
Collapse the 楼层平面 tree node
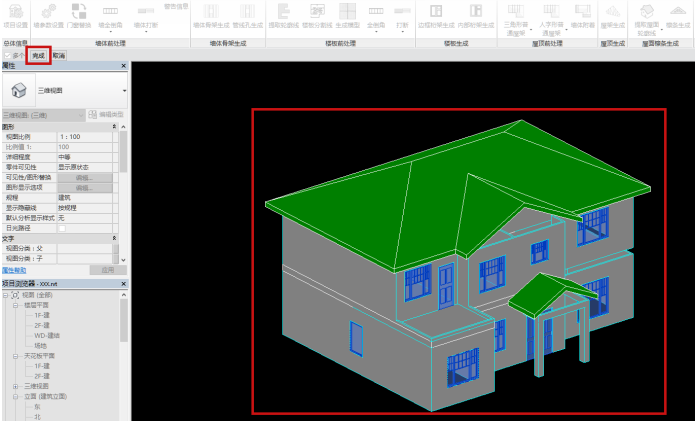coord(16,305)
